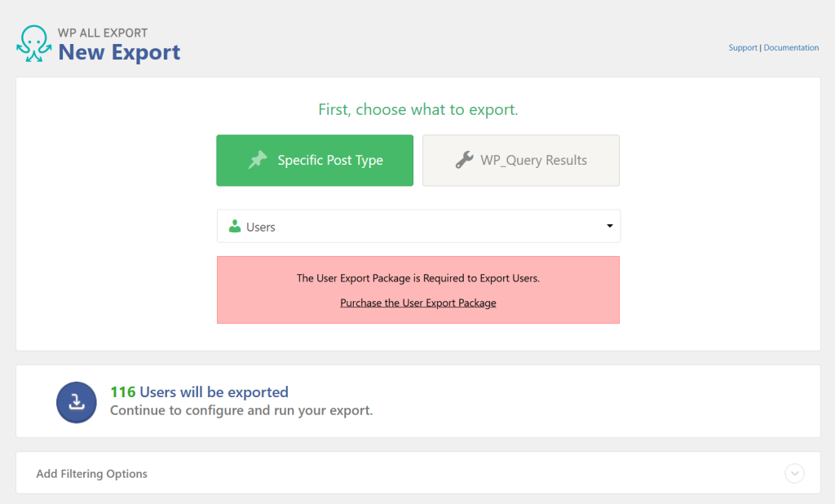Follow the Purchase the User Export Package link
Screen dimensions: 835x504
(418, 303)
